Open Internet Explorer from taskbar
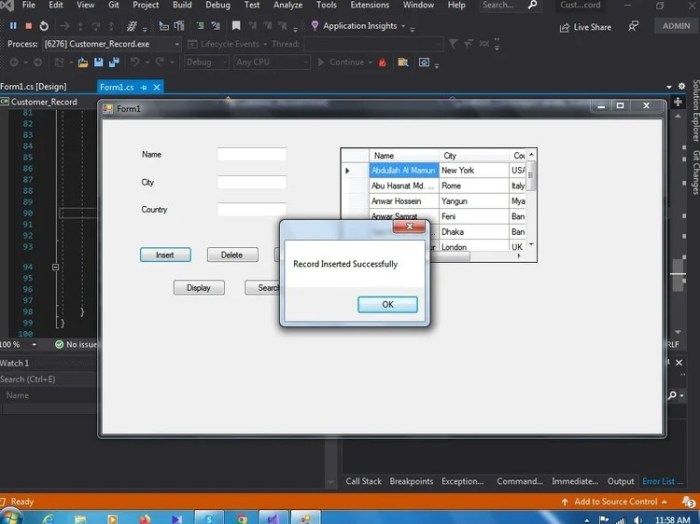 [x=48, y=519]
